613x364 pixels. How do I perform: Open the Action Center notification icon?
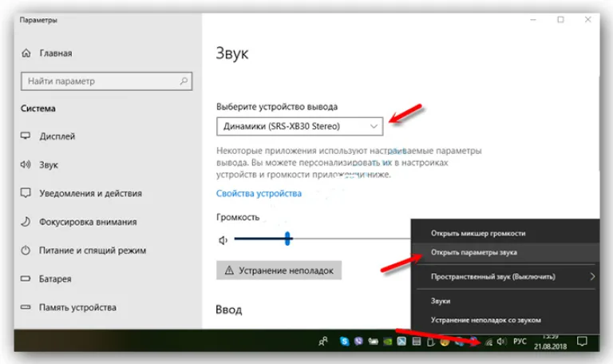click(582, 342)
